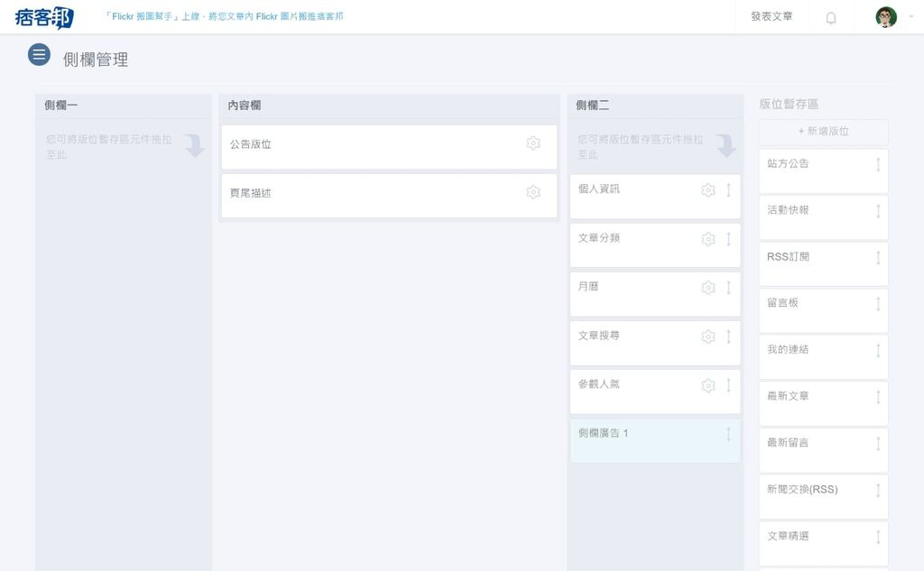924x571 pixels.
Task: Click the gear icon on 個人資訊
Action: pos(708,190)
